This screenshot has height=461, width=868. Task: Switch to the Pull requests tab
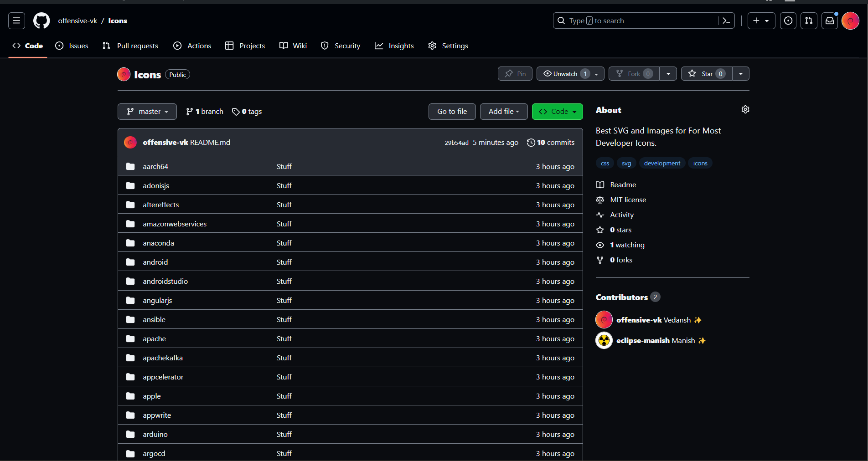pos(130,46)
